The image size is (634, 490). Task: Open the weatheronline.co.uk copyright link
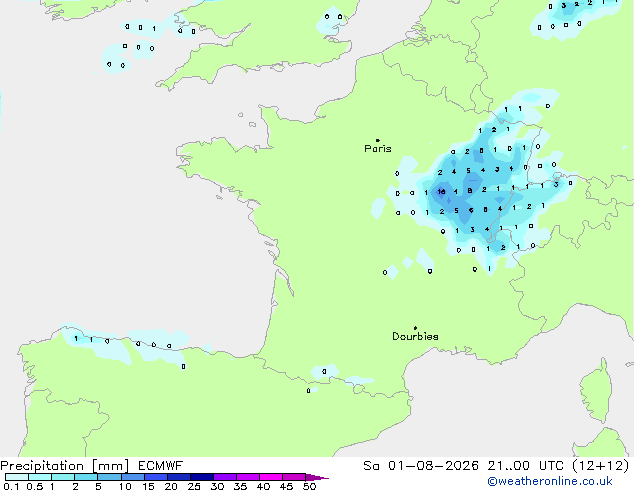tap(550, 481)
